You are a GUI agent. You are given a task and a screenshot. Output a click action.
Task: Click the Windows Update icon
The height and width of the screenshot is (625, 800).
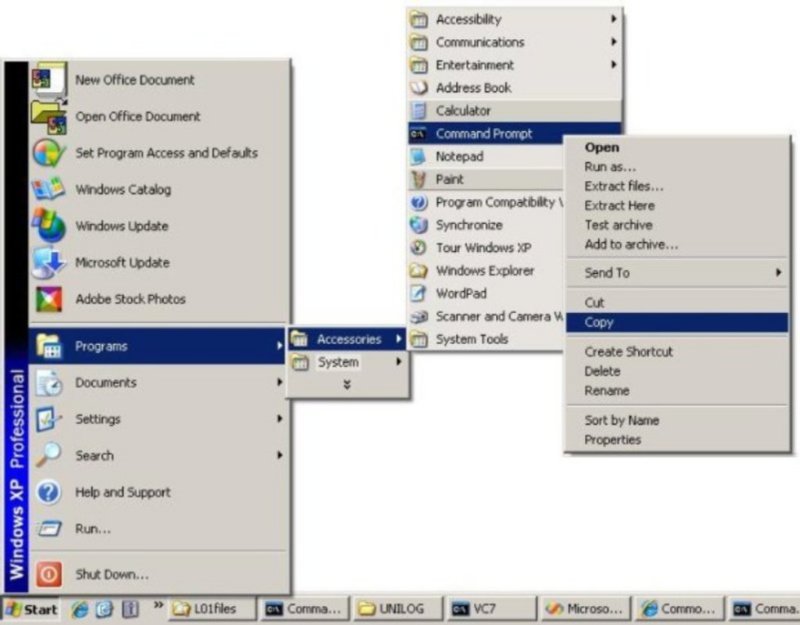48,226
